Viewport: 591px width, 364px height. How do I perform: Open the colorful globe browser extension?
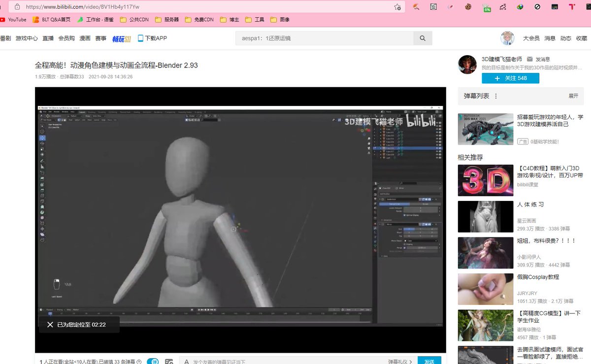click(520, 7)
